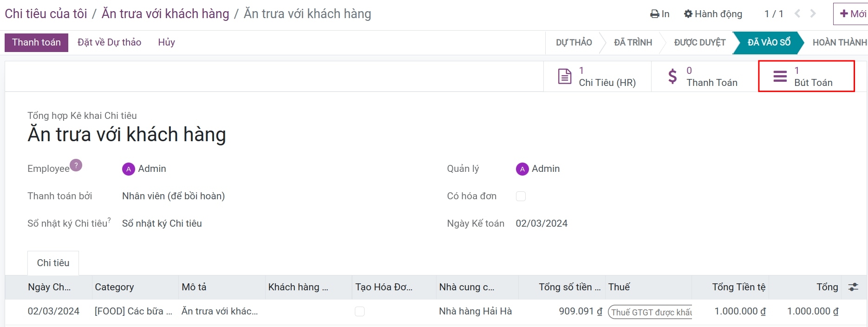Screen dimensions: 868x327
Task: Click the printer icon next to In
Action: tap(654, 14)
